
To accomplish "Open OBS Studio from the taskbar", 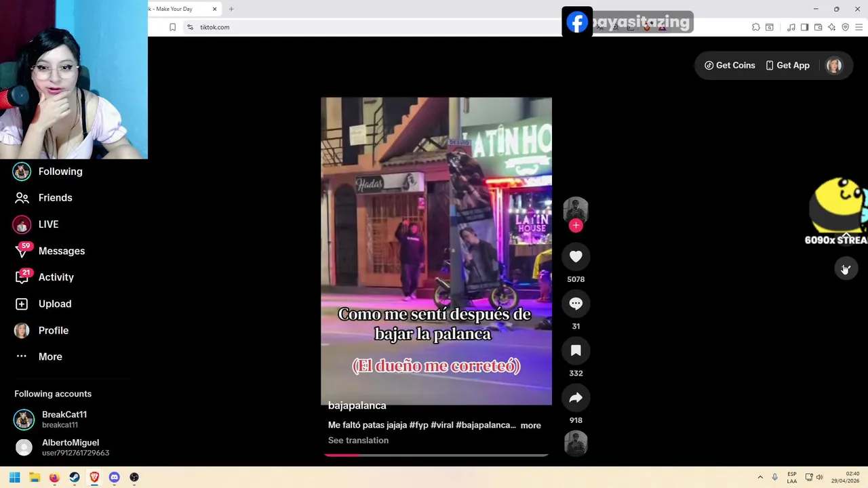I will click(134, 477).
